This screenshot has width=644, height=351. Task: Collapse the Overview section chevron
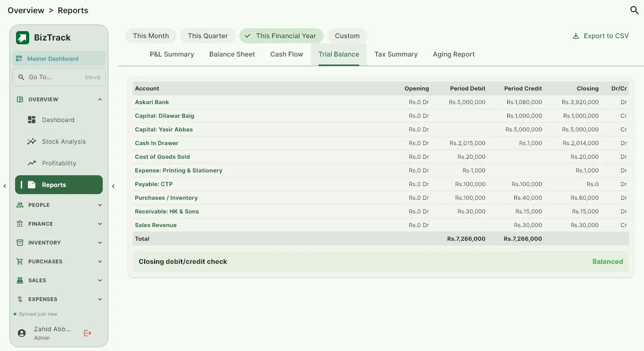point(100,99)
